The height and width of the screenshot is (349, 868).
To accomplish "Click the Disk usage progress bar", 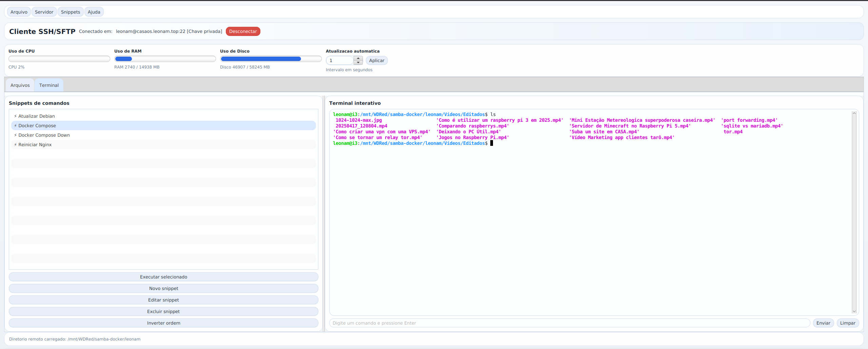I will coord(271,59).
